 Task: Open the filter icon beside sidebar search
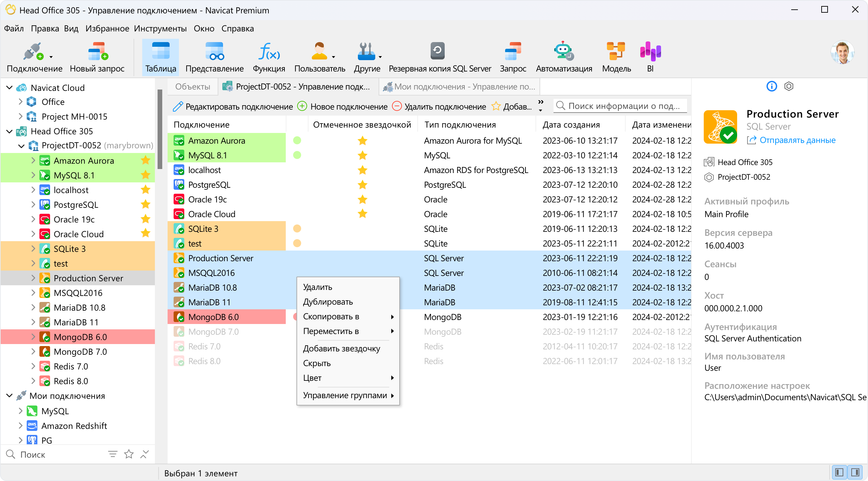(113, 454)
